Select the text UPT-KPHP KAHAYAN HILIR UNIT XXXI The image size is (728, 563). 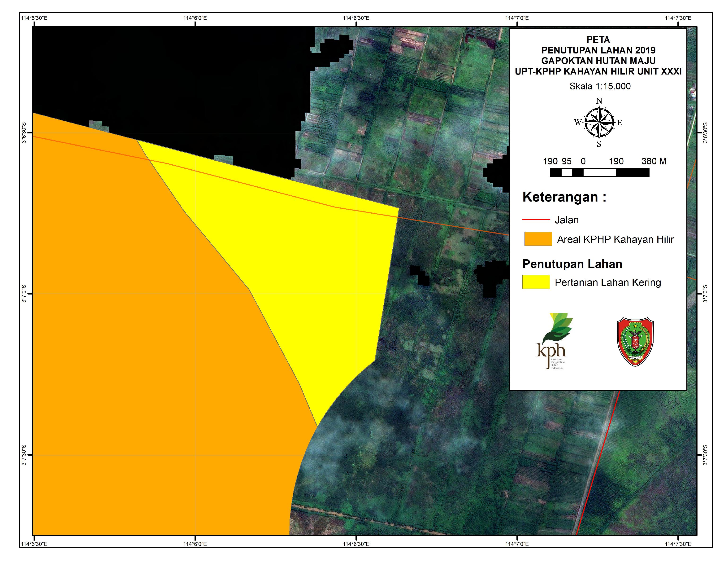[598, 71]
